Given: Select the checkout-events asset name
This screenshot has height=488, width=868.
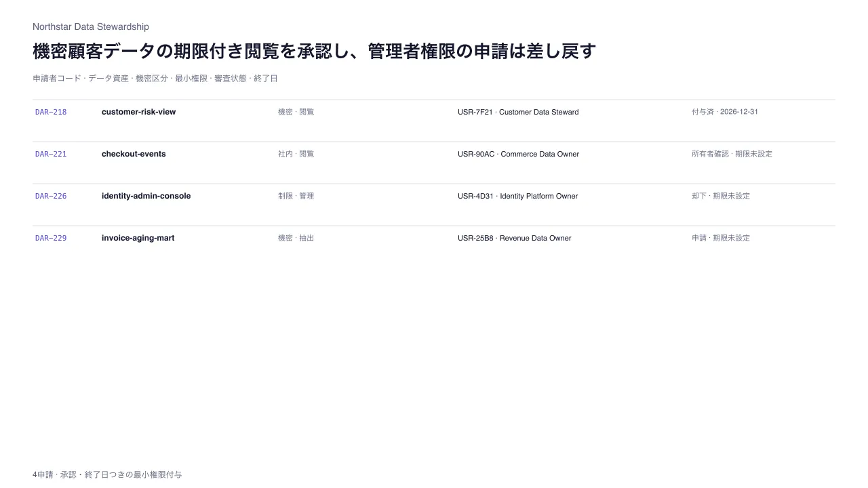Looking at the screenshot, I should pos(134,154).
